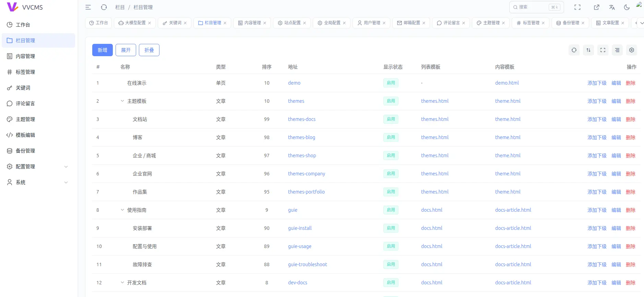
Task: Enter fullscreen using the top bar icon
Action: tap(577, 7)
